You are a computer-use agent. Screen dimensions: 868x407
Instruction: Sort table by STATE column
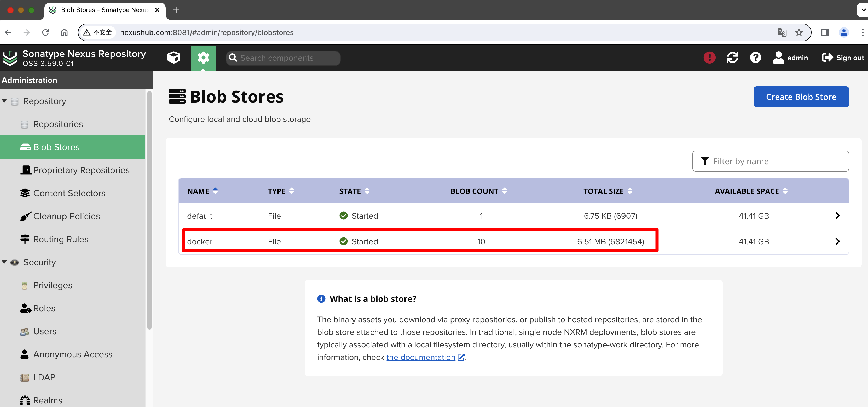pyautogui.click(x=355, y=191)
